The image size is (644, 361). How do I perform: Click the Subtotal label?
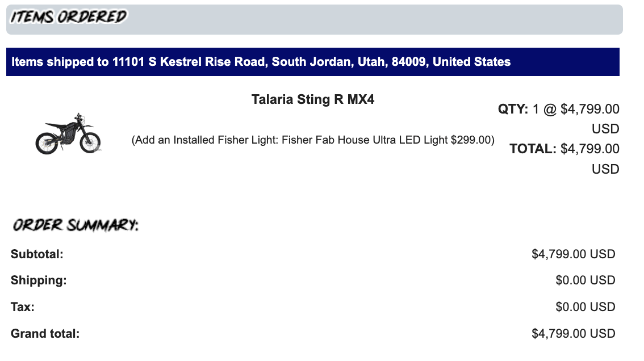pyautogui.click(x=37, y=254)
